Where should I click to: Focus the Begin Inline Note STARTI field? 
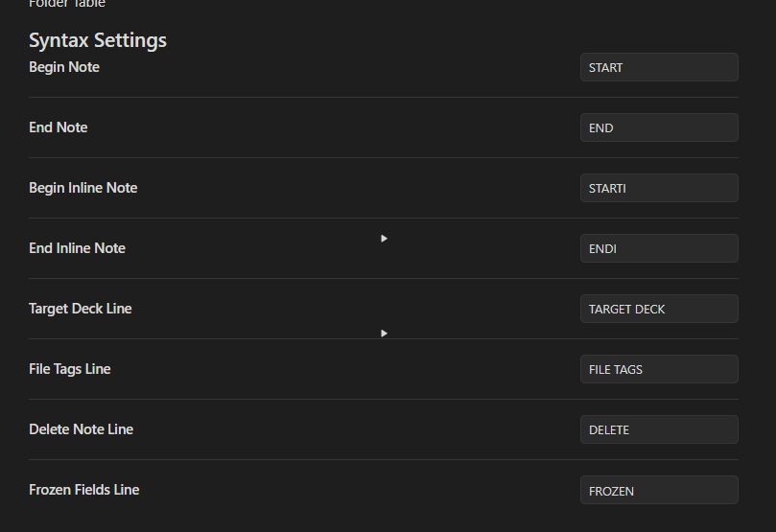pyautogui.click(x=659, y=188)
